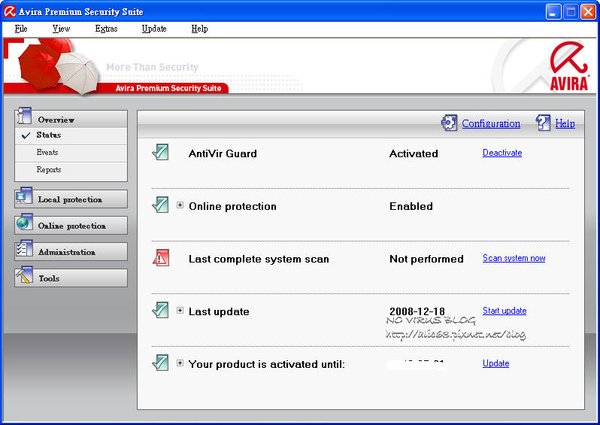This screenshot has height=425, width=600.
Task: Click the 'Not performed' status text
Action: tap(426, 259)
